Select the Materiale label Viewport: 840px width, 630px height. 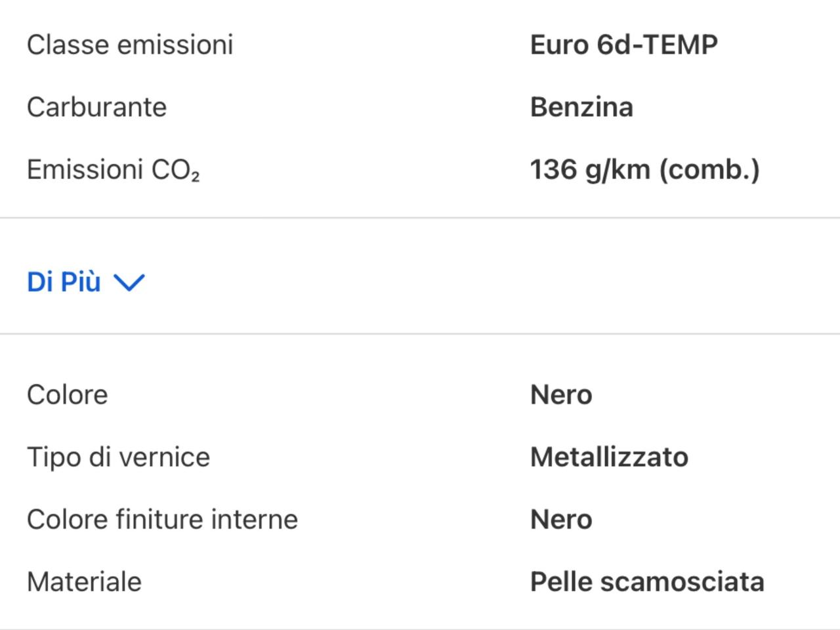click(x=84, y=581)
